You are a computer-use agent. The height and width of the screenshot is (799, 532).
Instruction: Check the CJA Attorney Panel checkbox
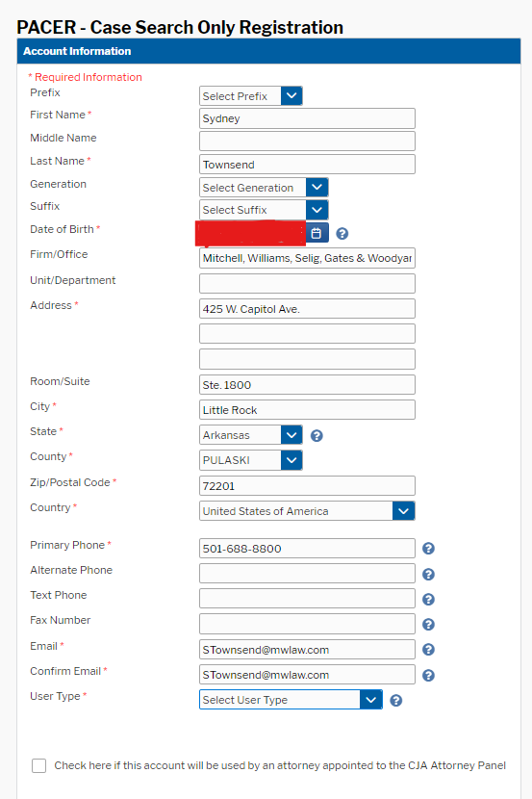click(x=38, y=765)
